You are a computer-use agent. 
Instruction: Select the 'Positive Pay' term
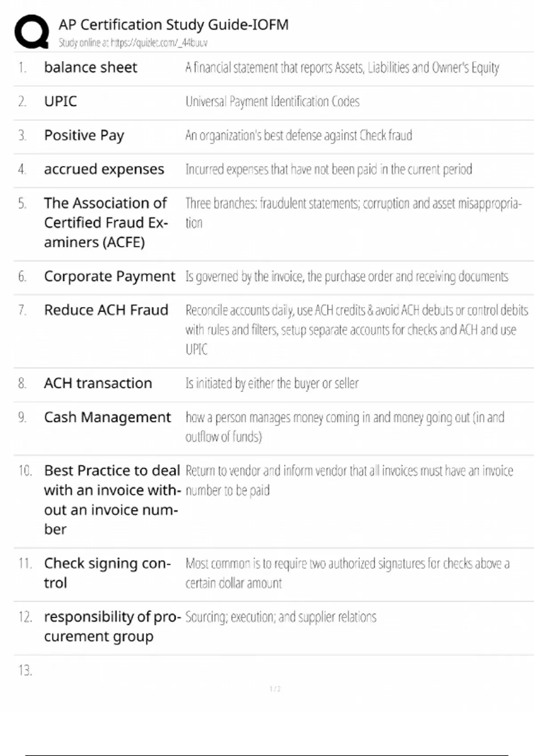pos(84,135)
